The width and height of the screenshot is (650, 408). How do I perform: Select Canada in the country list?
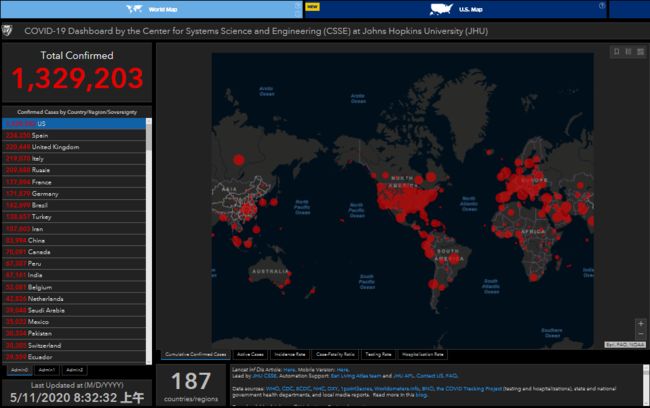click(x=74, y=252)
